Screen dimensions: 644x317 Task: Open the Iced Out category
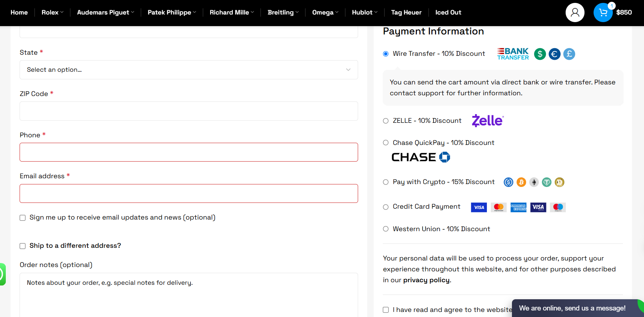coord(448,12)
